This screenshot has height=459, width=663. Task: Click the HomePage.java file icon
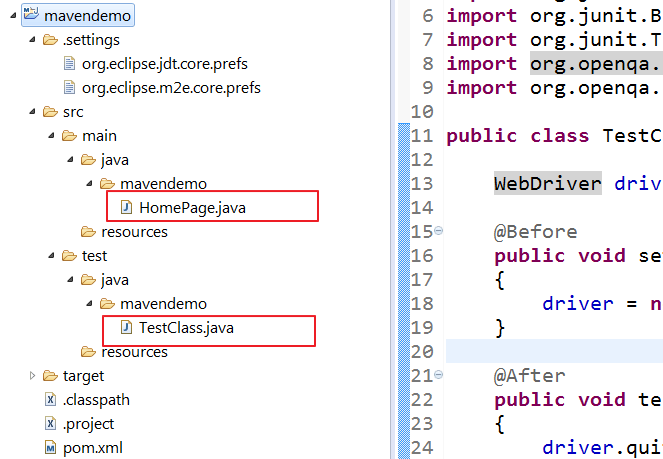pyautogui.click(x=126, y=208)
